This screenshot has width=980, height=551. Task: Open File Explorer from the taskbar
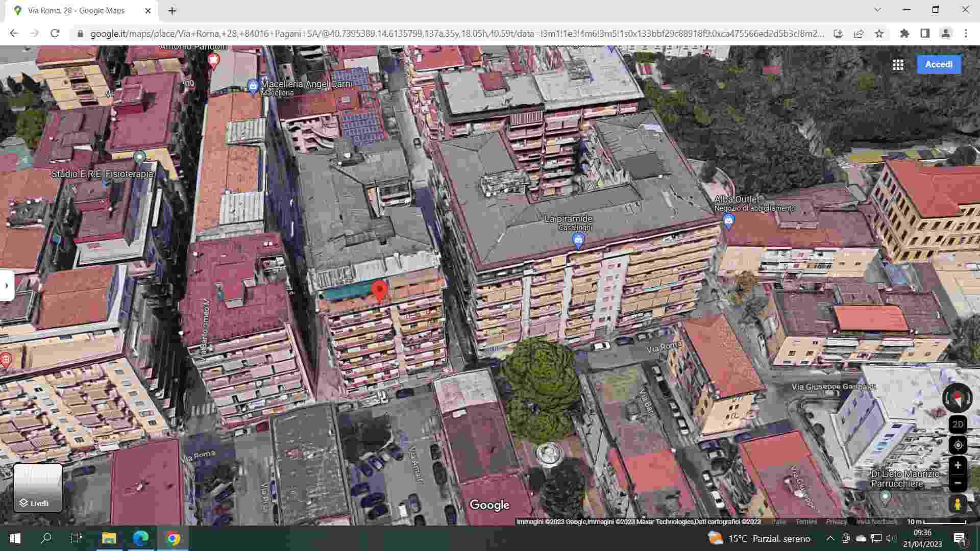(x=109, y=538)
